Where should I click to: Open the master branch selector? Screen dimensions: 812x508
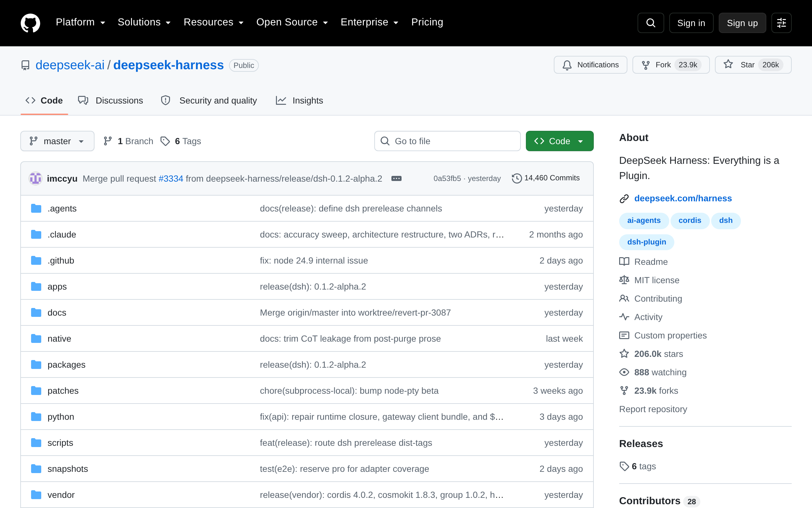[x=57, y=141]
